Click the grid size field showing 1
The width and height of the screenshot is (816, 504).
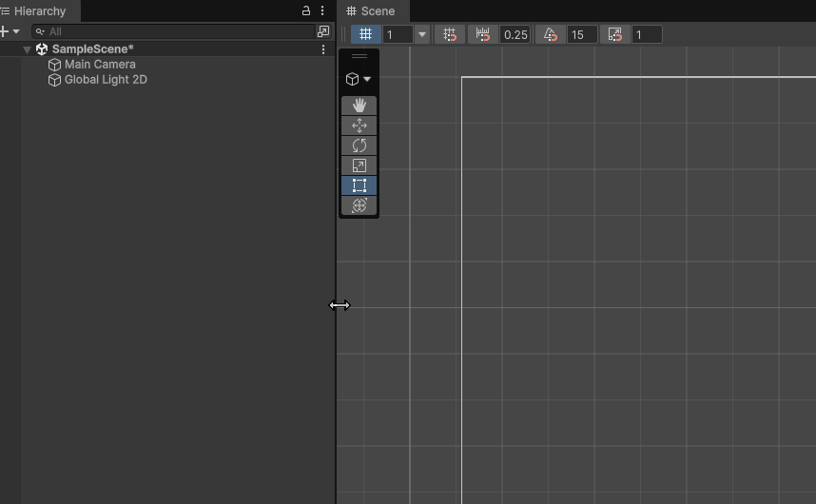click(398, 35)
